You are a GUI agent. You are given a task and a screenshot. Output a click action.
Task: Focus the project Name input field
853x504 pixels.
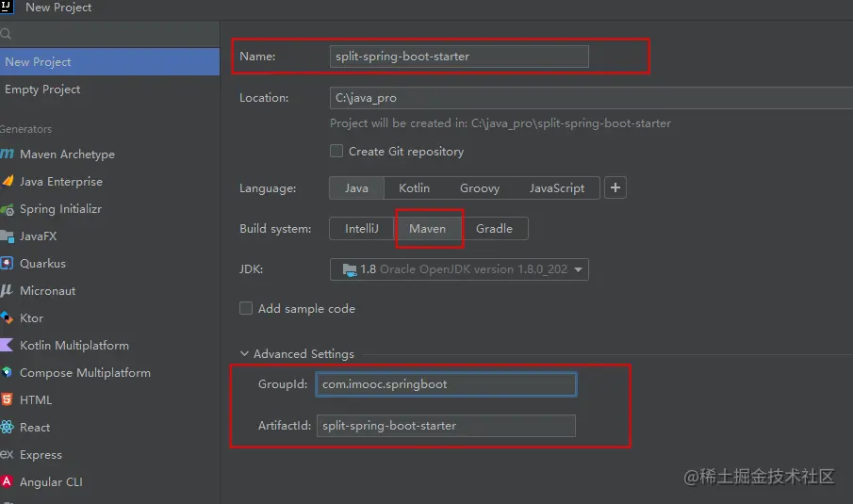point(459,57)
